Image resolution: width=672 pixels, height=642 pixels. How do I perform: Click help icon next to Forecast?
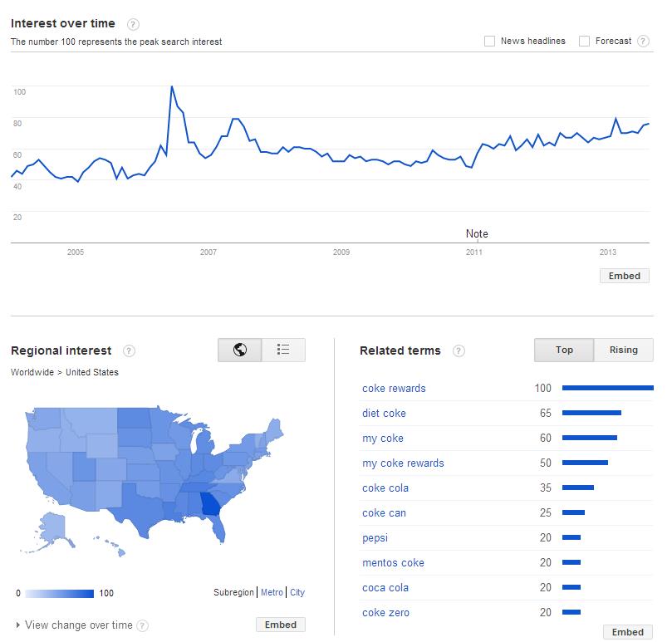pos(643,42)
